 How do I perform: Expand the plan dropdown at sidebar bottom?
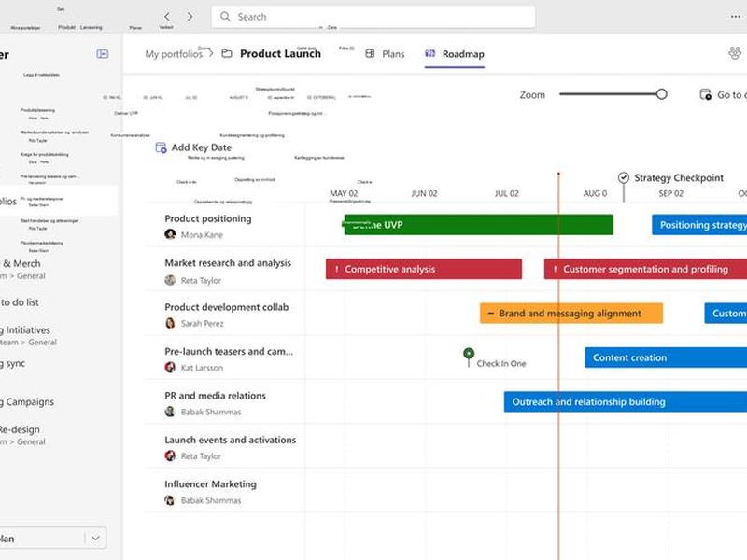(x=96, y=539)
